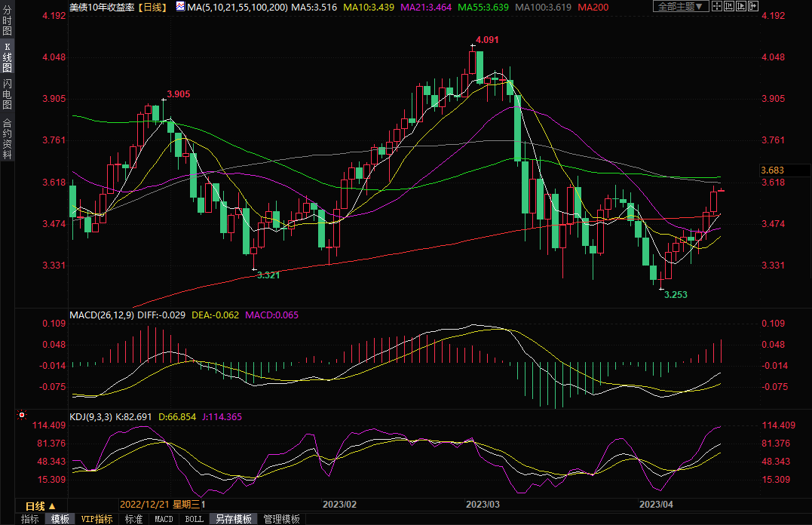Click first layout icon right of 全部主题
Image resolution: width=812 pixels, height=525 pixels.
(717, 7)
